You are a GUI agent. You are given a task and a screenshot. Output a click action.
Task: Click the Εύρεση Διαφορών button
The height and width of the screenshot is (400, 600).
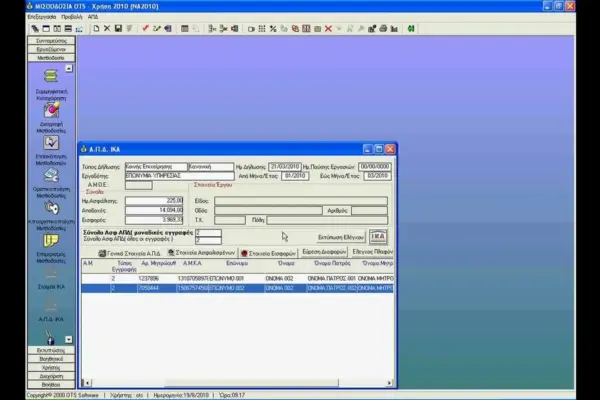tap(324, 252)
